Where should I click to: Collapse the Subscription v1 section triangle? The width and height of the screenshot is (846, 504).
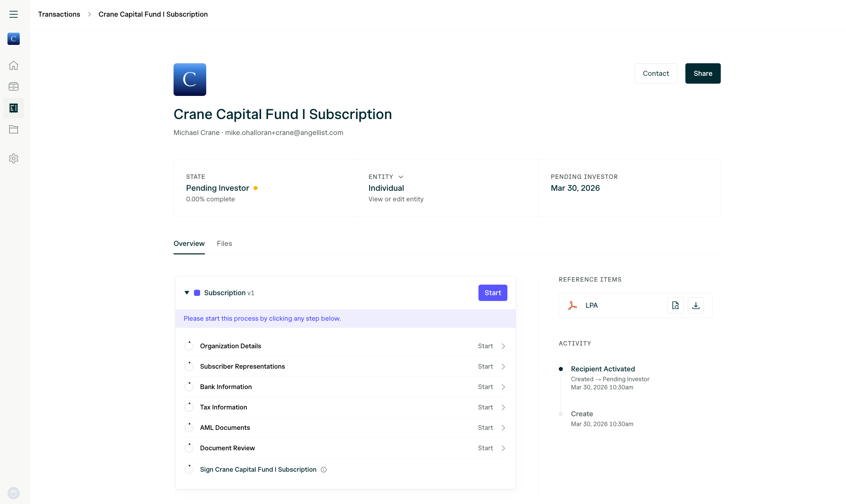tap(187, 293)
